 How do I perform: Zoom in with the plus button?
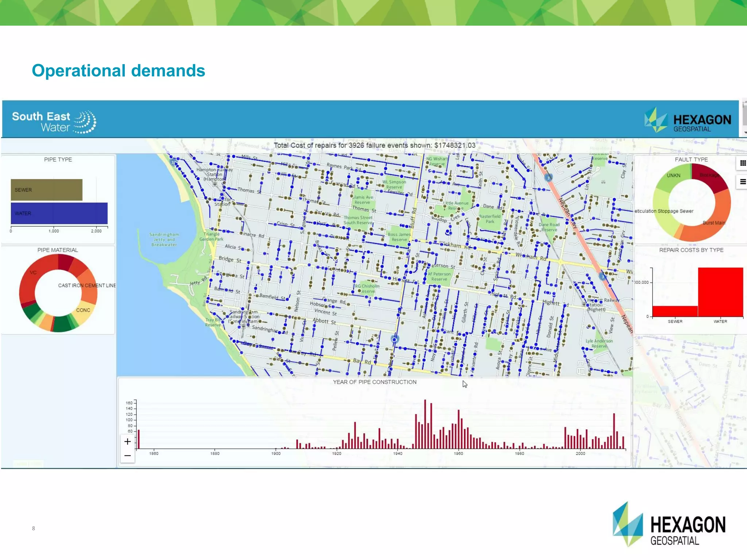(x=127, y=442)
